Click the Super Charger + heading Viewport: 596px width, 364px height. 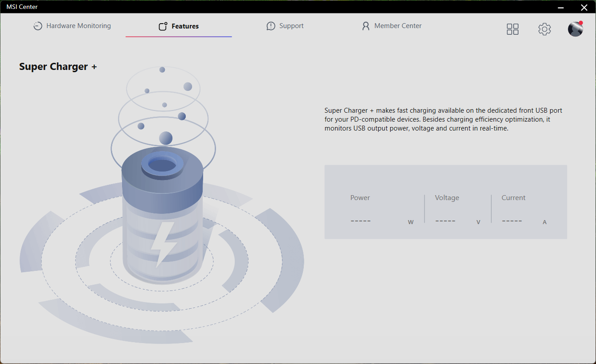click(x=58, y=67)
